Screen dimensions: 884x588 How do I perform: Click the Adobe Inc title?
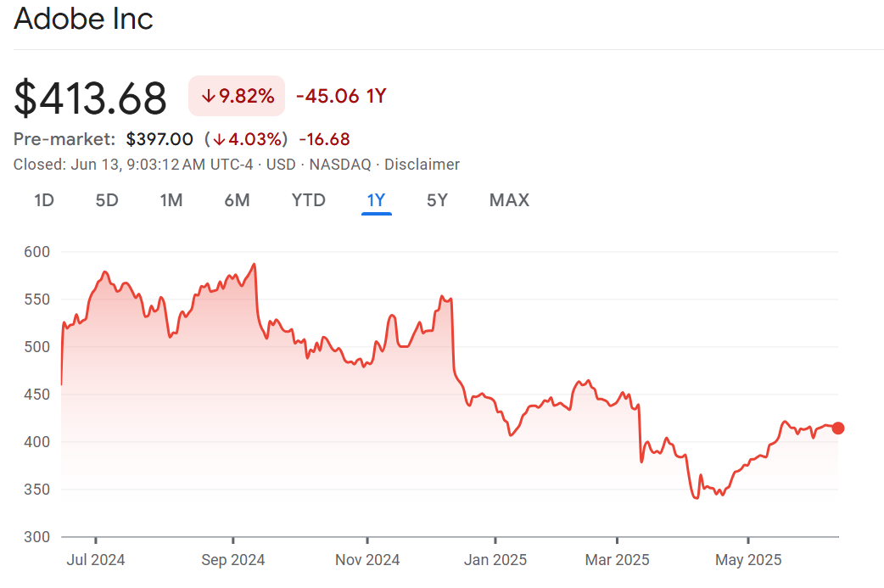click(x=83, y=20)
